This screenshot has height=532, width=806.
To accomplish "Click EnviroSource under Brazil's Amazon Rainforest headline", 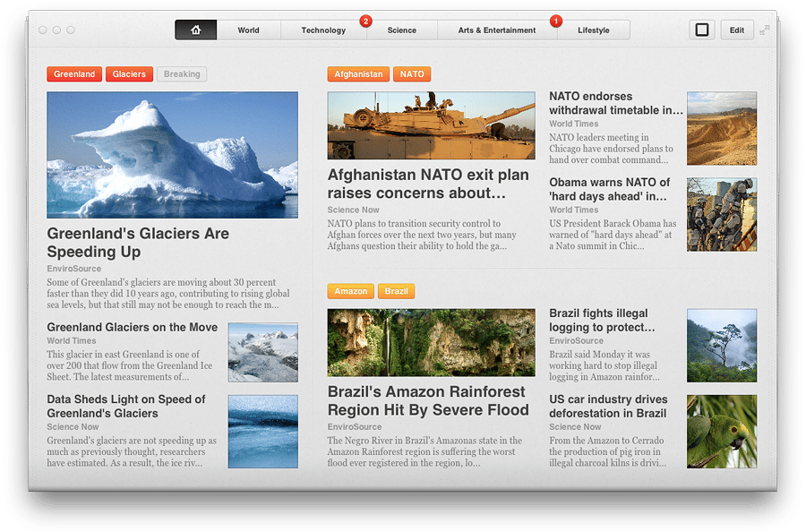I will point(355,426).
